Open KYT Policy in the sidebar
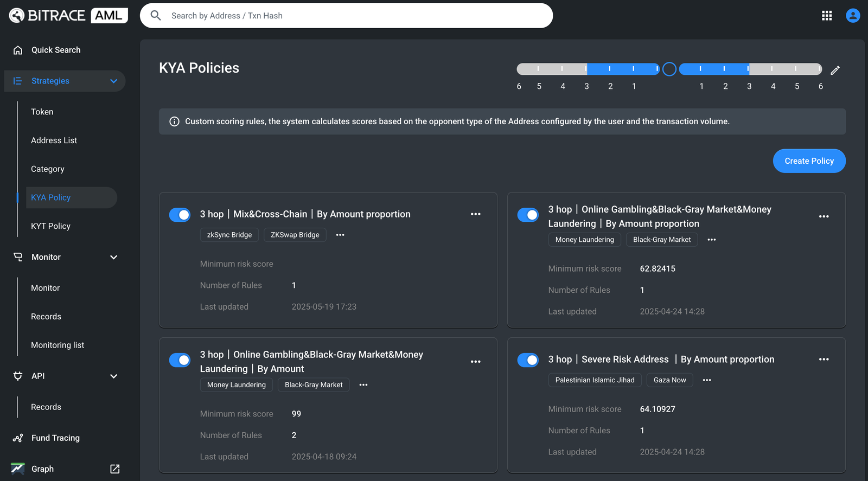Viewport: 868px width, 481px height. tap(50, 226)
